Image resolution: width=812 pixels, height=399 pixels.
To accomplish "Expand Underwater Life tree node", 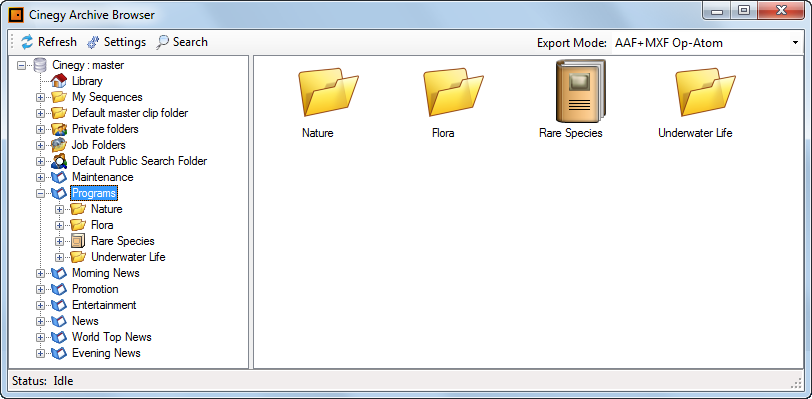I will point(60,258).
